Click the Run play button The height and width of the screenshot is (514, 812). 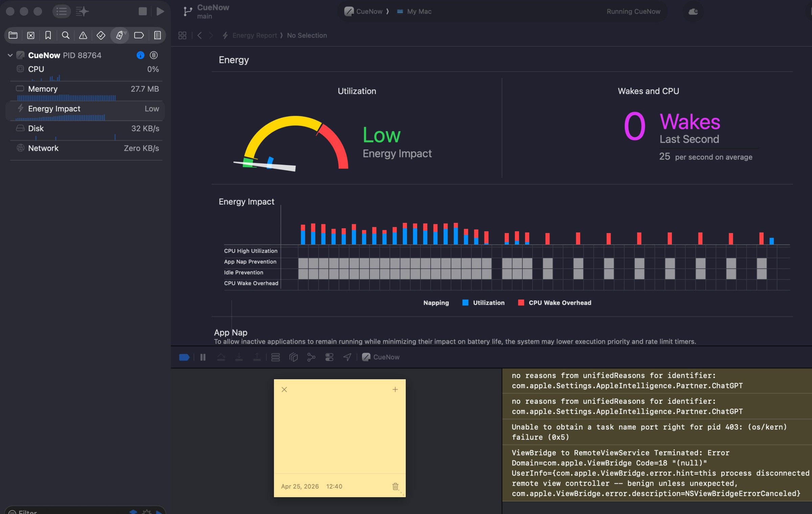point(160,11)
